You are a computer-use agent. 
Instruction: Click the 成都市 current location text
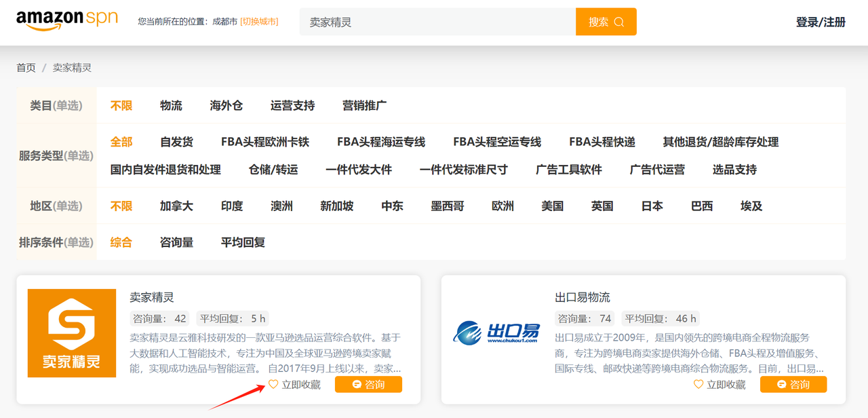224,22
